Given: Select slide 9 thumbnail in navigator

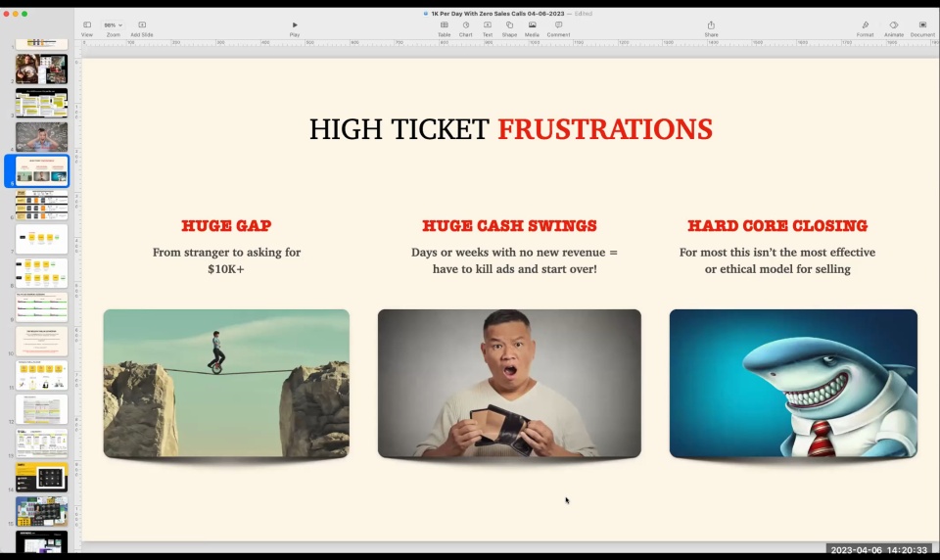Looking at the screenshot, I should (x=41, y=307).
